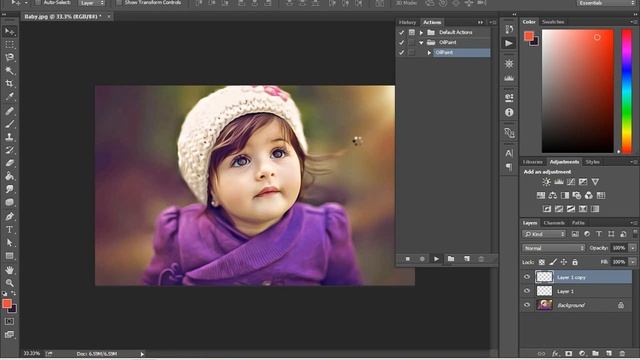Viewport: 640px width, 360px height.
Task: Select the Horizontal Type tool
Action: click(x=9, y=230)
